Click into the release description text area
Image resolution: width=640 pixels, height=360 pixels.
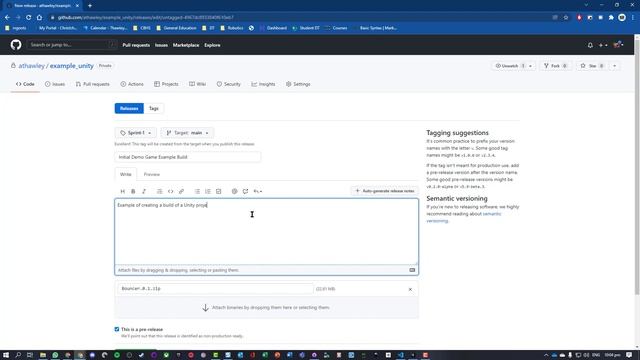pos(267,231)
